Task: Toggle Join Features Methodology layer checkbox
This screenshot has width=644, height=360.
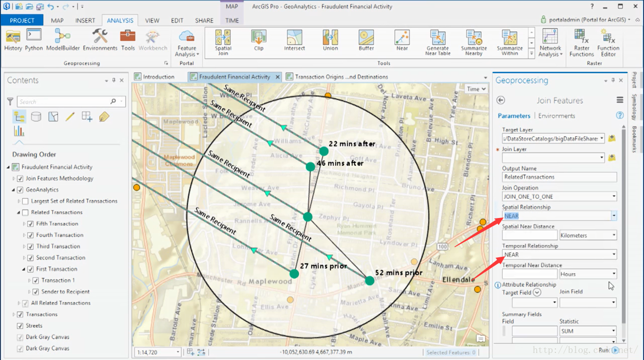Action: click(x=20, y=178)
